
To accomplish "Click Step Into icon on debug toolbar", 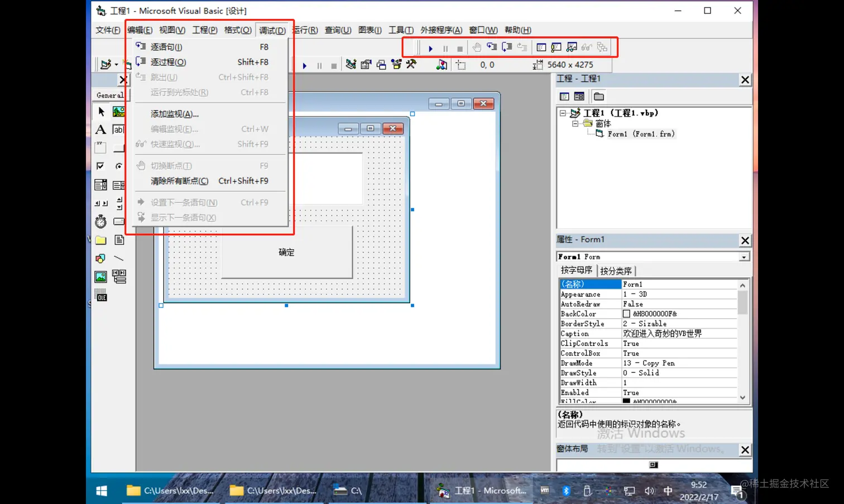I will pos(492,47).
